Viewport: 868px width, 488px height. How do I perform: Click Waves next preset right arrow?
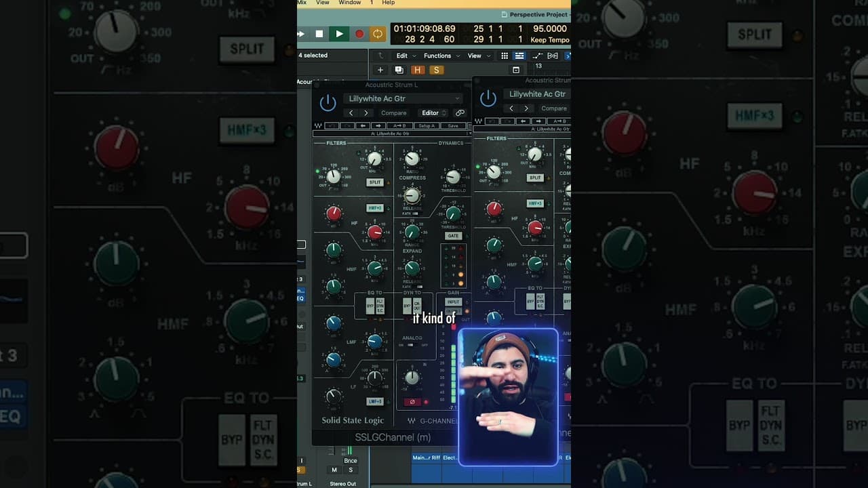tap(378, 126)
